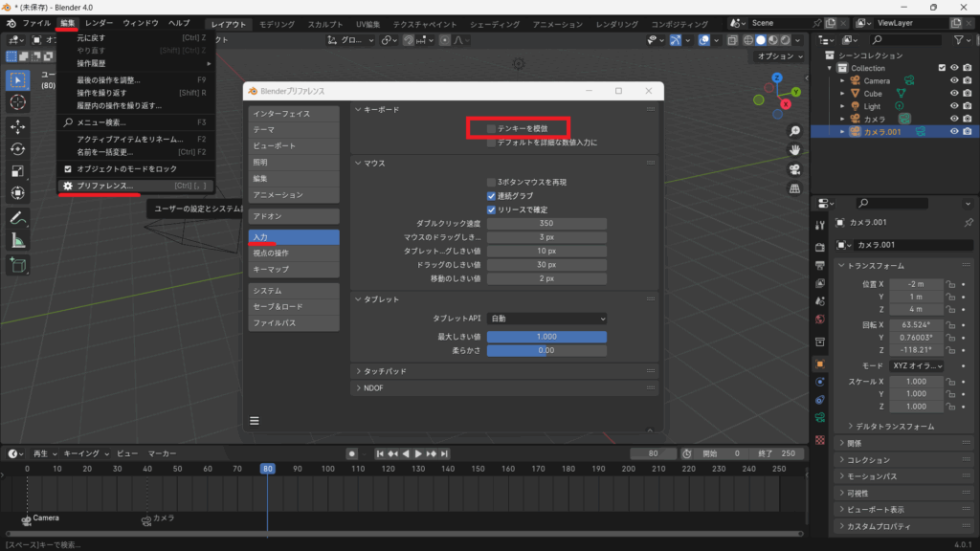Adjust the 最大しきい値 slider
This screenshot has width=980, height=551.
pos(546,337)
